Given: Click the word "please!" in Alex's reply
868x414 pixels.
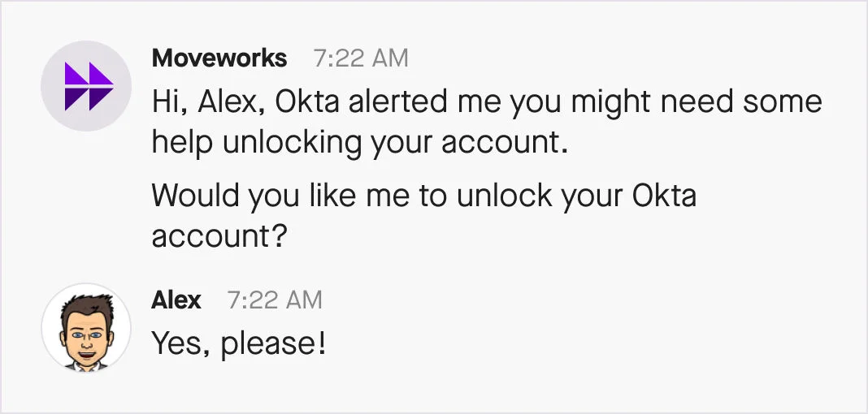Looking at the screenshot, I should [x=274, y=344].
